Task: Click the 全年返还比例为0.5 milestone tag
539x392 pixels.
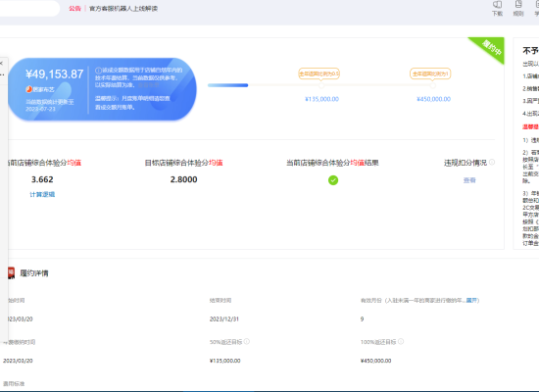Action: [318, 73]
